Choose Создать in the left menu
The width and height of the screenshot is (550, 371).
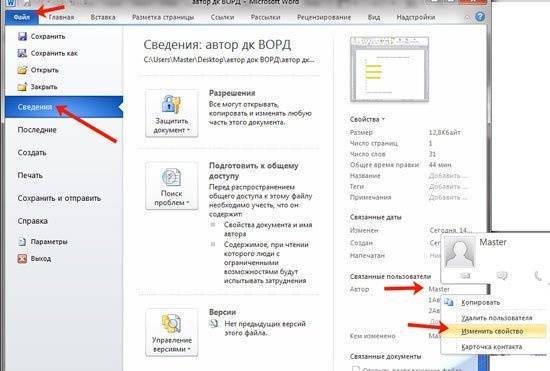(x=32, y=153)
